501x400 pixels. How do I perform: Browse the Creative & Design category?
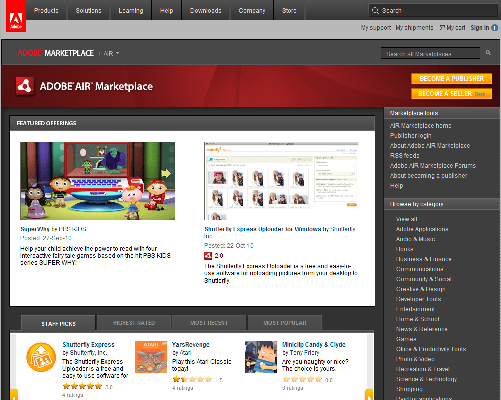tap(421, 289)
